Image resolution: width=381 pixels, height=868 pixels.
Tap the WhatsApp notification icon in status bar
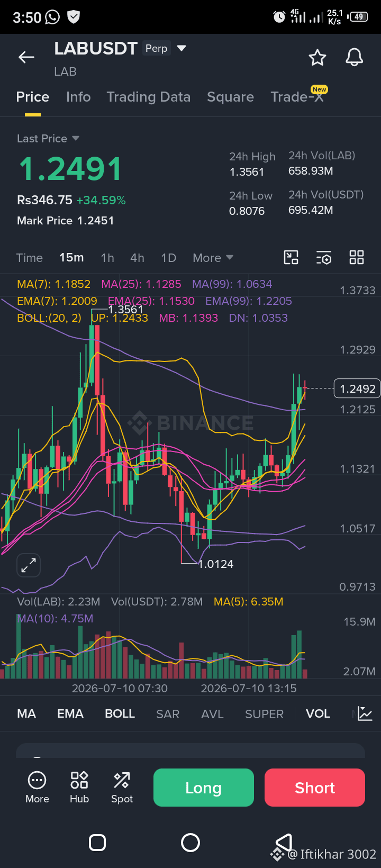pos(52,17)
